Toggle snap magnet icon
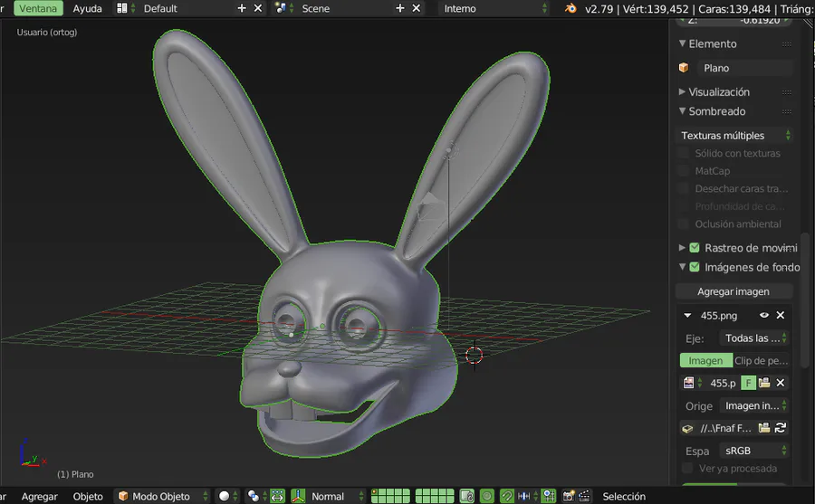815x504 pixels. pos(507,496)
